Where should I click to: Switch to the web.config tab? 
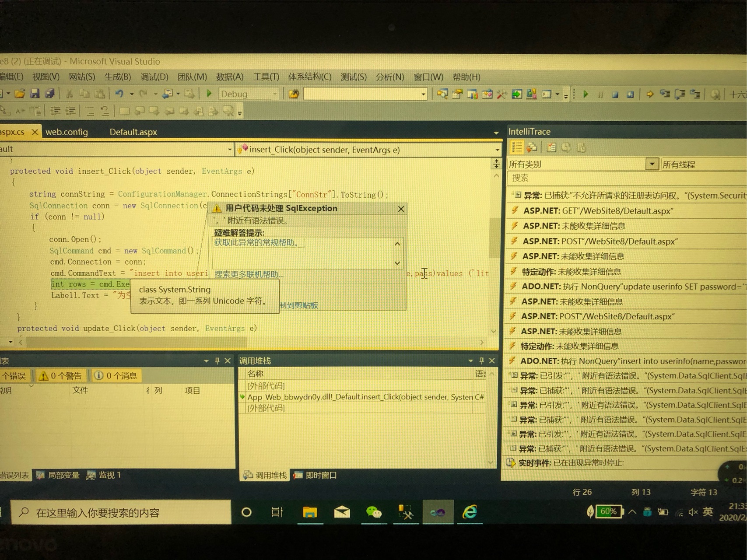(x=67, y=132)
